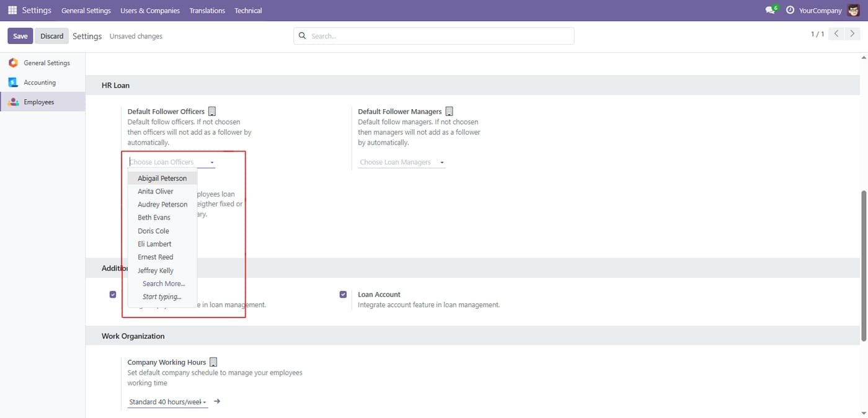Click the HR Loan section header
This screenshot has height=418, width=868.
click(x=472, y=85)
